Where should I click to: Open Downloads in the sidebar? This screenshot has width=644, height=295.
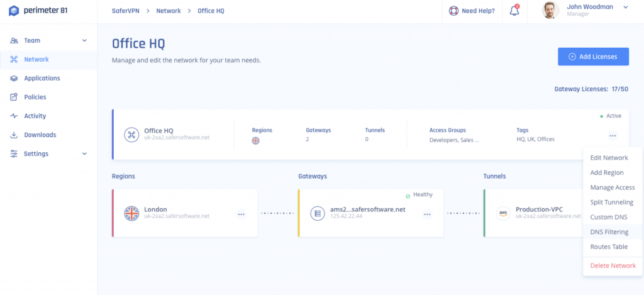(40, 135)
